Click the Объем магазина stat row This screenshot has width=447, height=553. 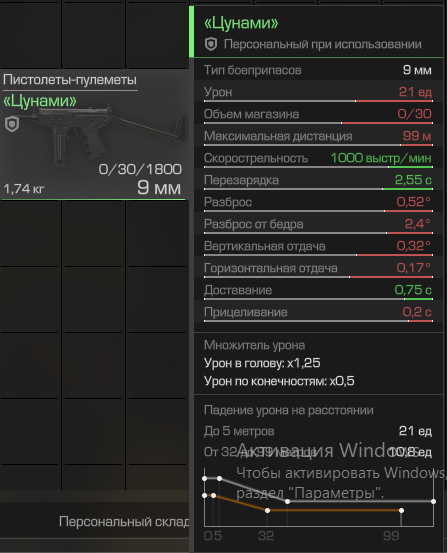318,114
